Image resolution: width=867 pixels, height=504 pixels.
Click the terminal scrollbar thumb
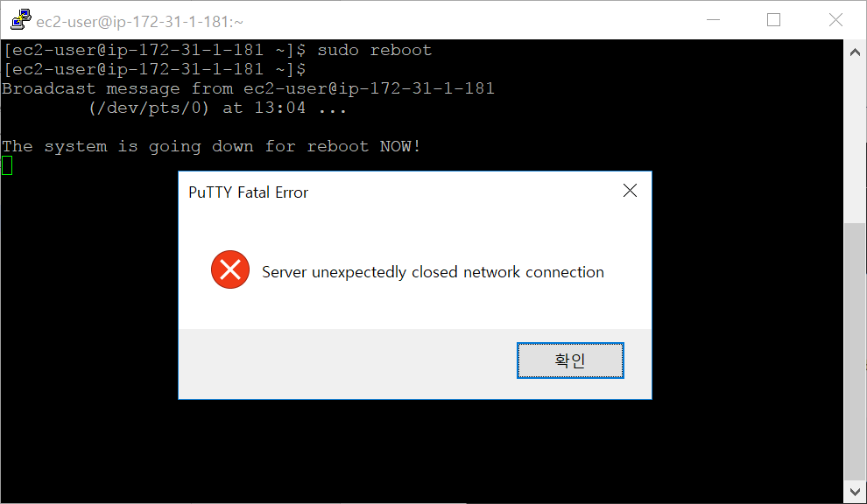pyautogui.click(x=855, y=352)
